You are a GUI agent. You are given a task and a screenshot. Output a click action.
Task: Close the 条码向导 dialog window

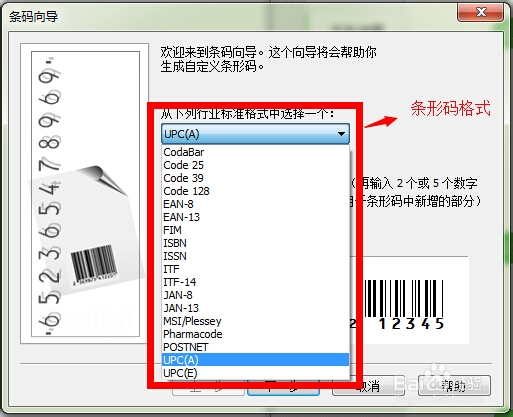click(x=481, y=13)
